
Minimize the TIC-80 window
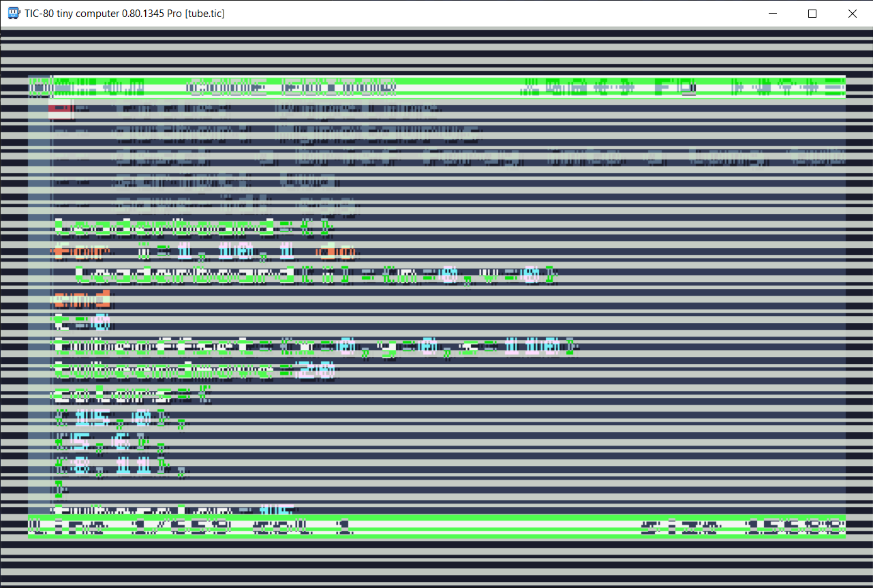click(x=773, y=14)
